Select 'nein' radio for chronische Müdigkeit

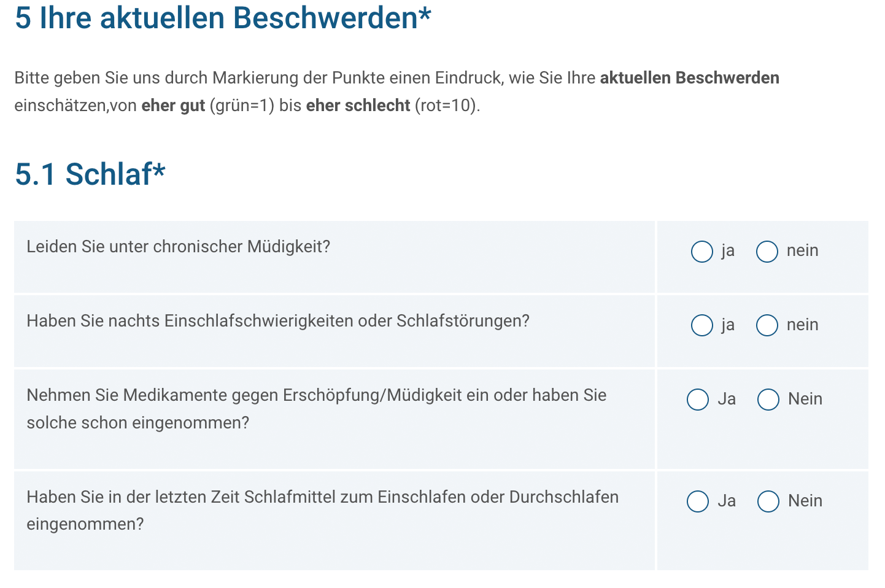(767, 252)
